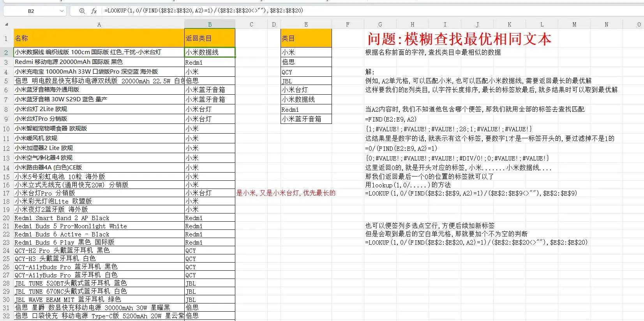Click cell 小米暖风机 欧规
644x321 pixels.
click(99, 138)
